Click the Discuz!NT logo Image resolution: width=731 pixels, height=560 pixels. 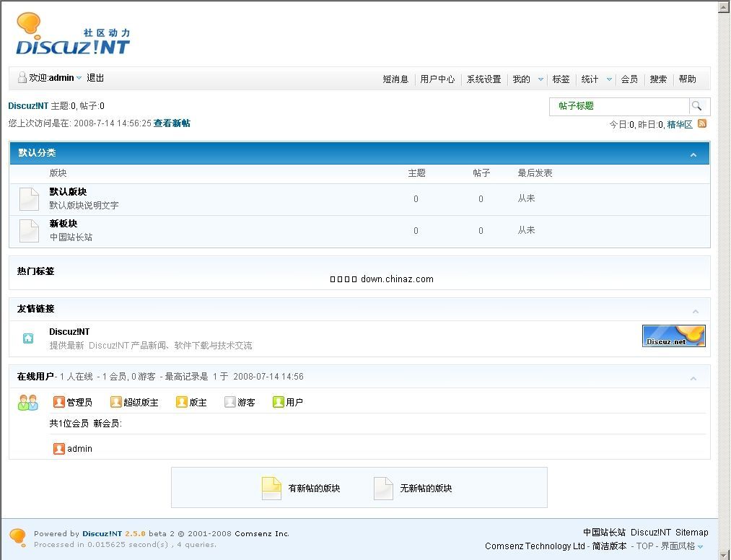point(70,35)
